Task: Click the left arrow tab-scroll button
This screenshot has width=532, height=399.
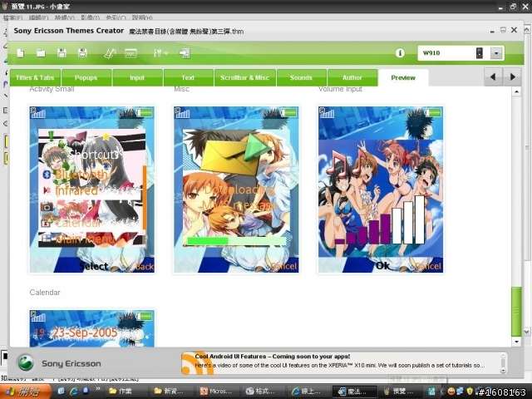Action: tap(493, 77)
